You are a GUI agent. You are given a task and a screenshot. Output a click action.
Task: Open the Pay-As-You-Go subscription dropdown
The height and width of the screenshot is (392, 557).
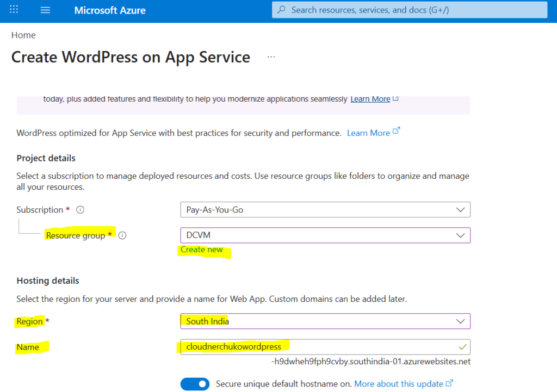(325, 210)
